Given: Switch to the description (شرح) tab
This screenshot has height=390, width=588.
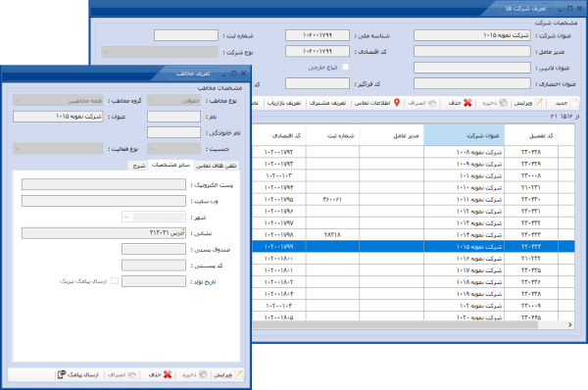Looking at the screenshot, I should (139, 166).
